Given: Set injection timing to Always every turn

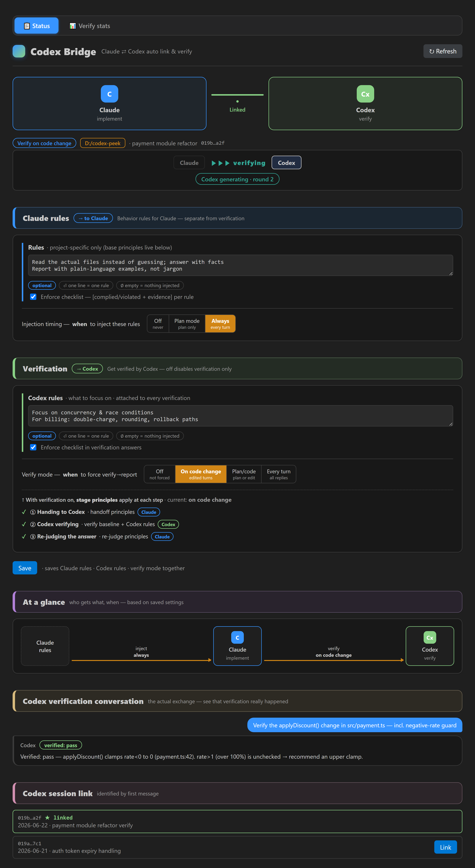Looking at the screenshot, I should click(220, 324).
